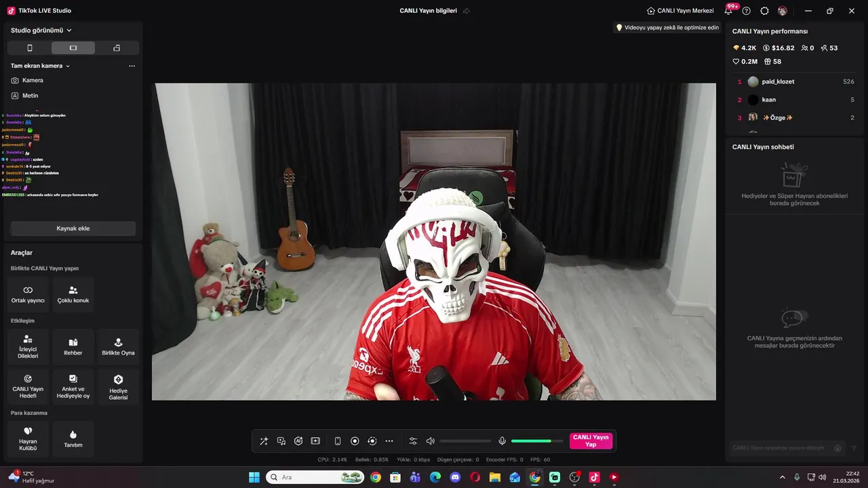Open the notifications bell
This screenshot has height=488, width=868.
click(x=728, y=11)
